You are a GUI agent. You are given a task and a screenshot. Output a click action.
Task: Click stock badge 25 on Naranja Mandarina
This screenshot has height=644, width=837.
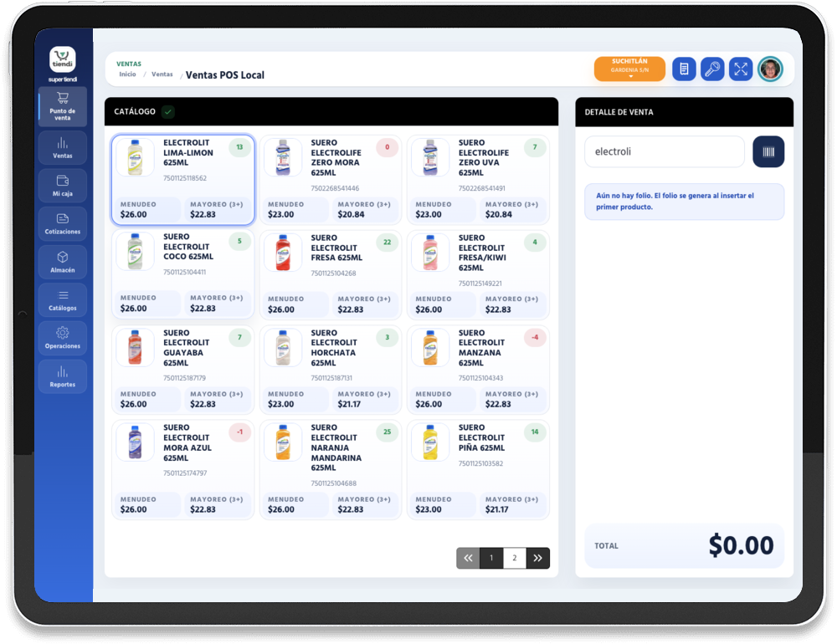click(x=387, y=432)
